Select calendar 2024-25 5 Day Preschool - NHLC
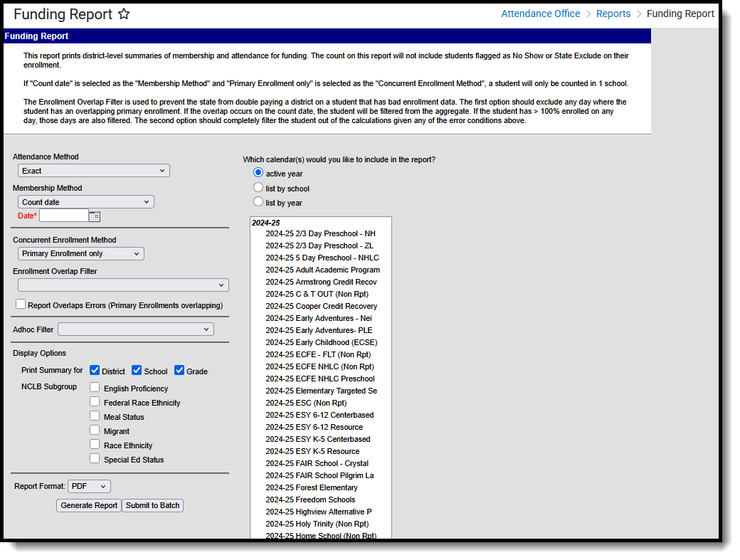The width and height of the screenshot is (740, 560). [322, 258]
